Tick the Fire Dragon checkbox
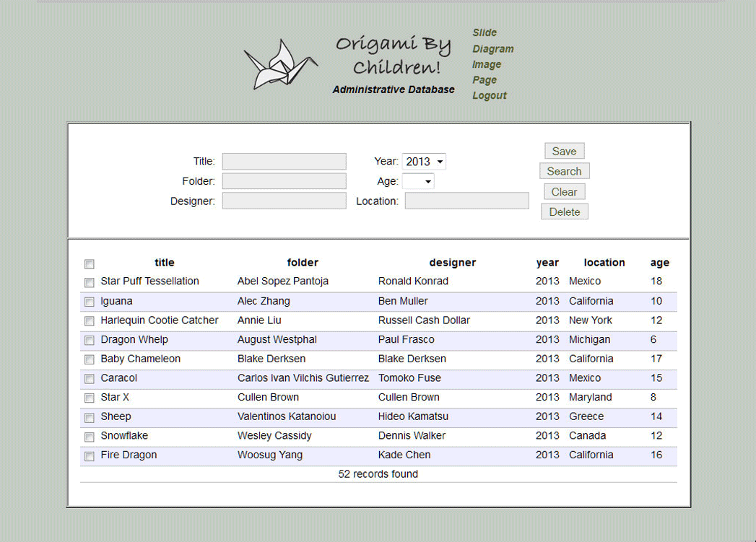Image resolution: width=756 pixels, height=542 pixels. (x=90, y=456)
